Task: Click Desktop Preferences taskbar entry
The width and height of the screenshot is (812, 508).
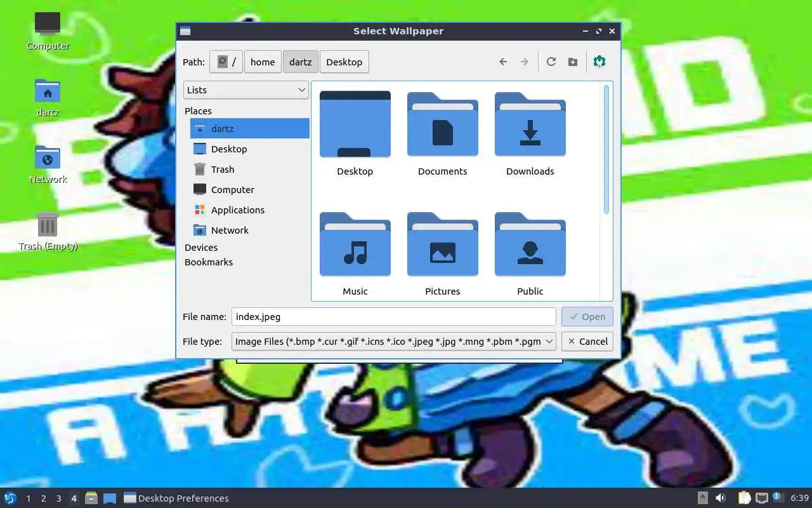Action: click(x=176, y=498)
